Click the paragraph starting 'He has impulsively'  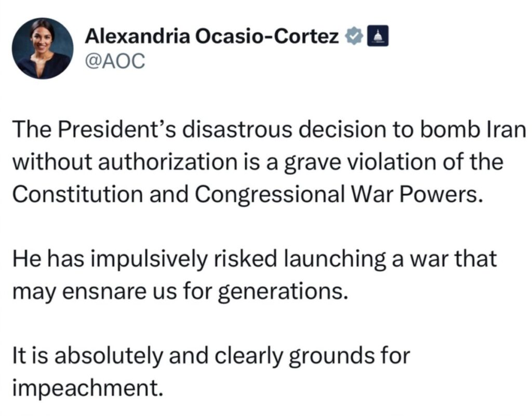pos(255,275)
